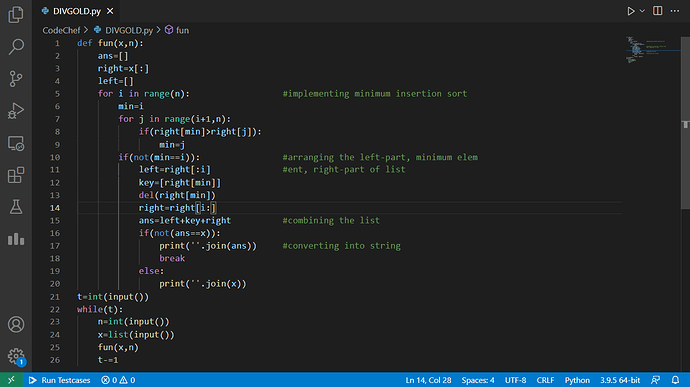Click the vertical editor scrollbar

coord(685,123)
